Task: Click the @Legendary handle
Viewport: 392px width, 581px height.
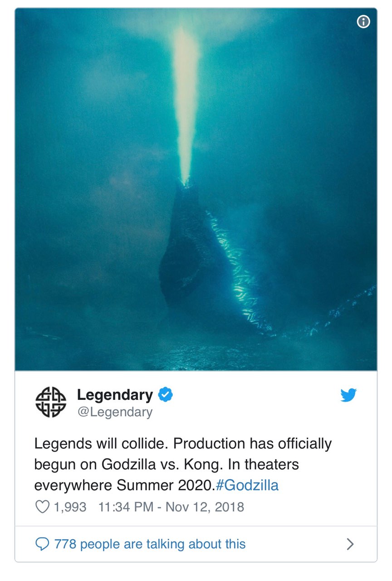Action: click(x=115, y=412)
